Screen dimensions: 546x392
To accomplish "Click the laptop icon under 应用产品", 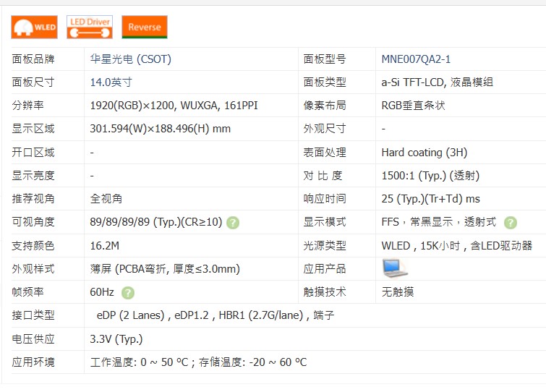I will [395, 268].
